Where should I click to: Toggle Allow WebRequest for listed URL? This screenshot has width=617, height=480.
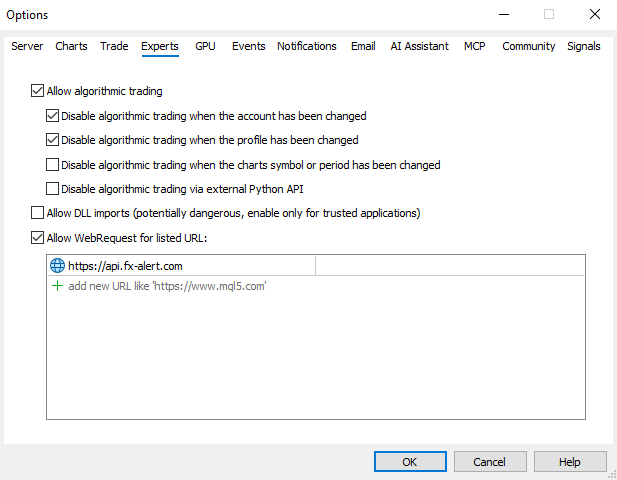click(37, 238)
